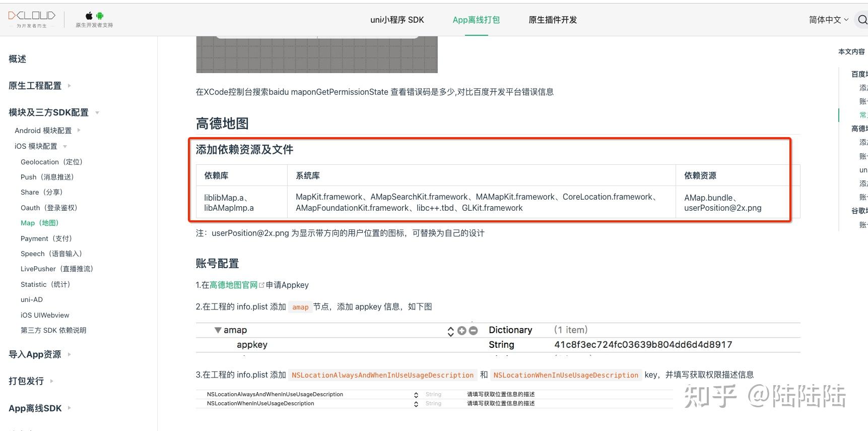Open 概述 in the sidebar

18,59
